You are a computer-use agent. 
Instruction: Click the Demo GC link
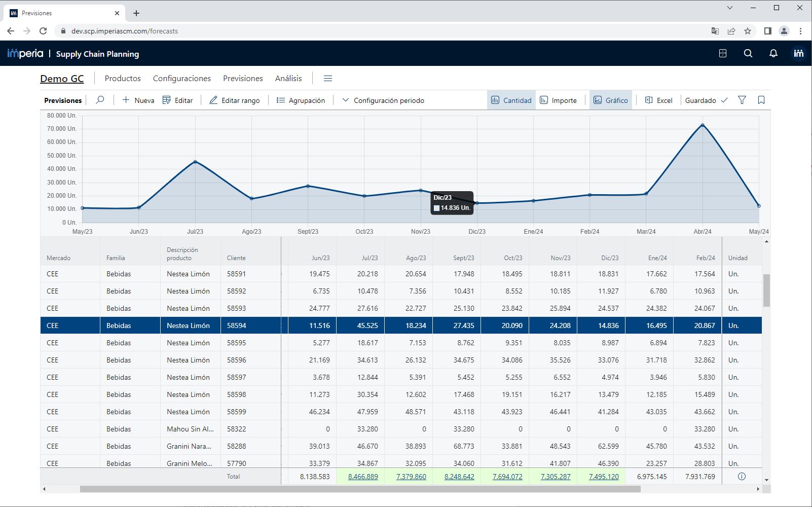click(x=62, y=79)
